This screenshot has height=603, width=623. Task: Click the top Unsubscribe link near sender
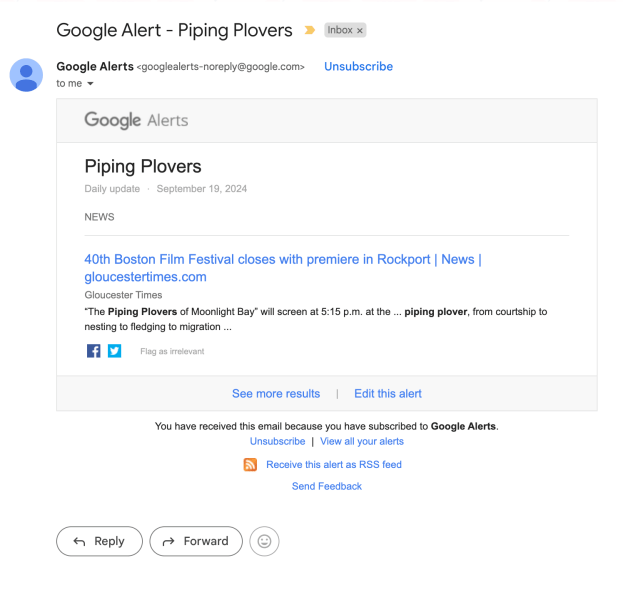coord(358,66)
